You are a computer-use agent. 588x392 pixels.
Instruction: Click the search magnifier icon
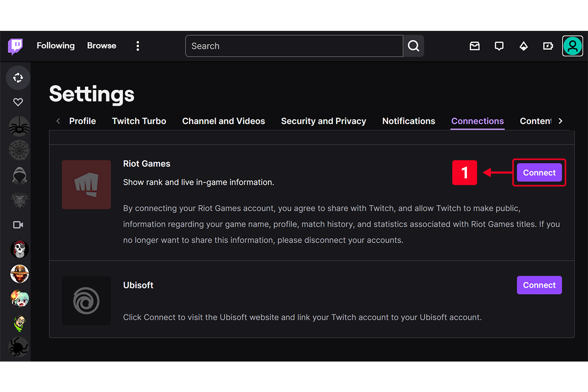413,46
